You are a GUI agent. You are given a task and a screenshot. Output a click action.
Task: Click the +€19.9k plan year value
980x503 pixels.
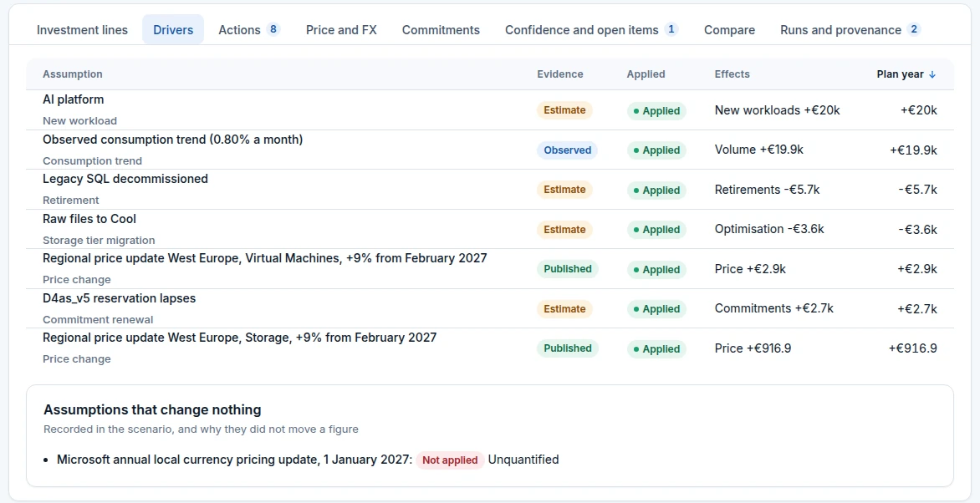[x=913, y=150]
